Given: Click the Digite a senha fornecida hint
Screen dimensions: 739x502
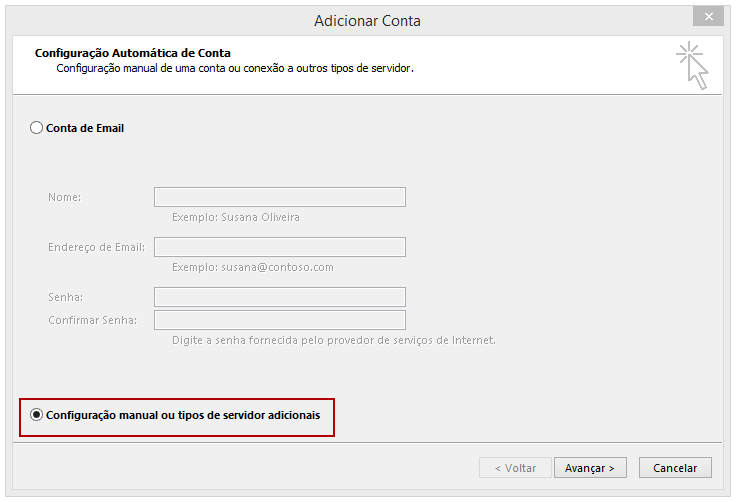Looking at the screenshot, I should click(334, 340).
